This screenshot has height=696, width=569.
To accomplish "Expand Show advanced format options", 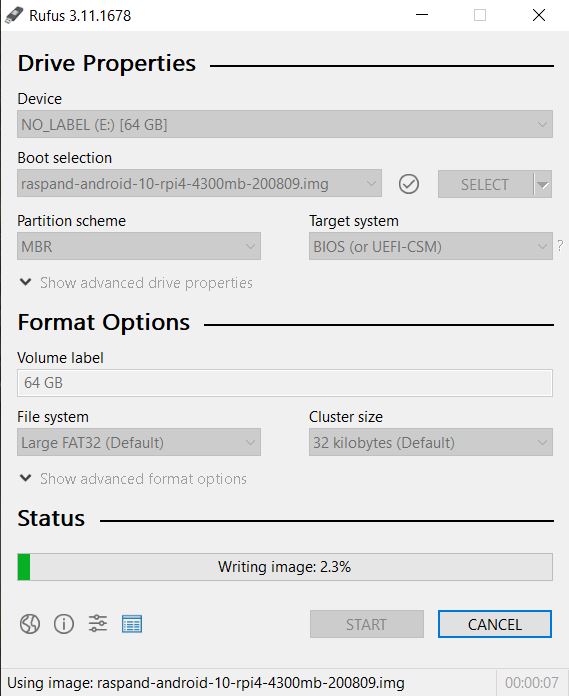I will pos(134,478).
